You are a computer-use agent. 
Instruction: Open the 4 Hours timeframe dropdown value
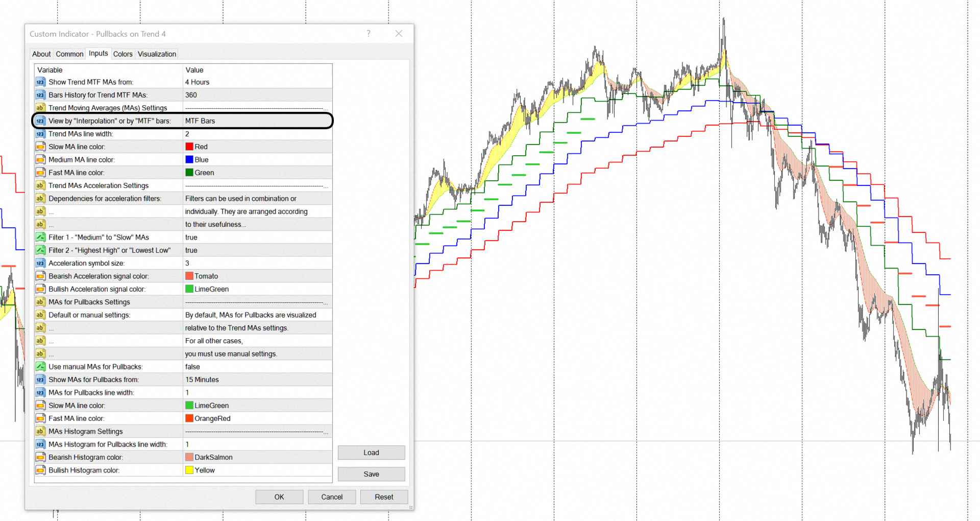tap(257, 82)
